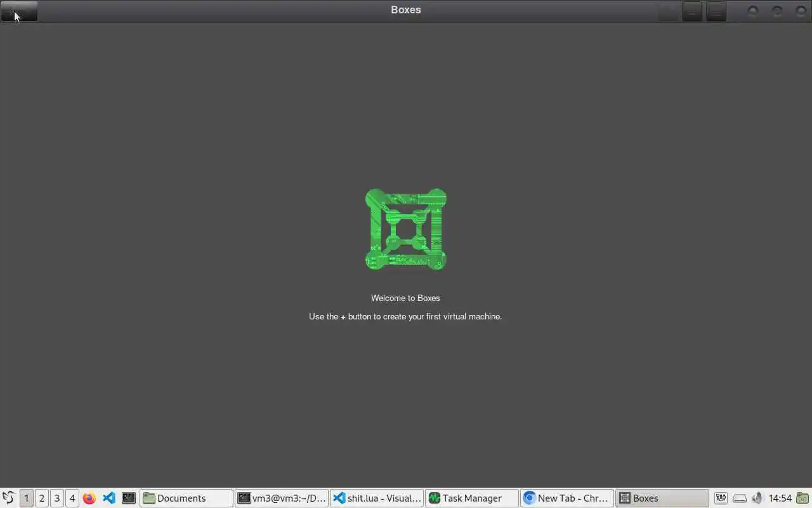This screenshot has width=812, height=508.
Task: Click the + new virtual machine button
Action: tap(19, 11)
